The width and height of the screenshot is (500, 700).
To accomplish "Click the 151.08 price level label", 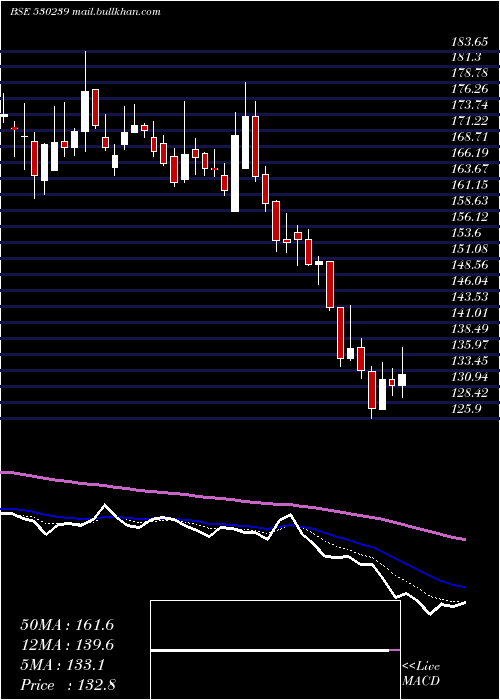I will [470, 249].
